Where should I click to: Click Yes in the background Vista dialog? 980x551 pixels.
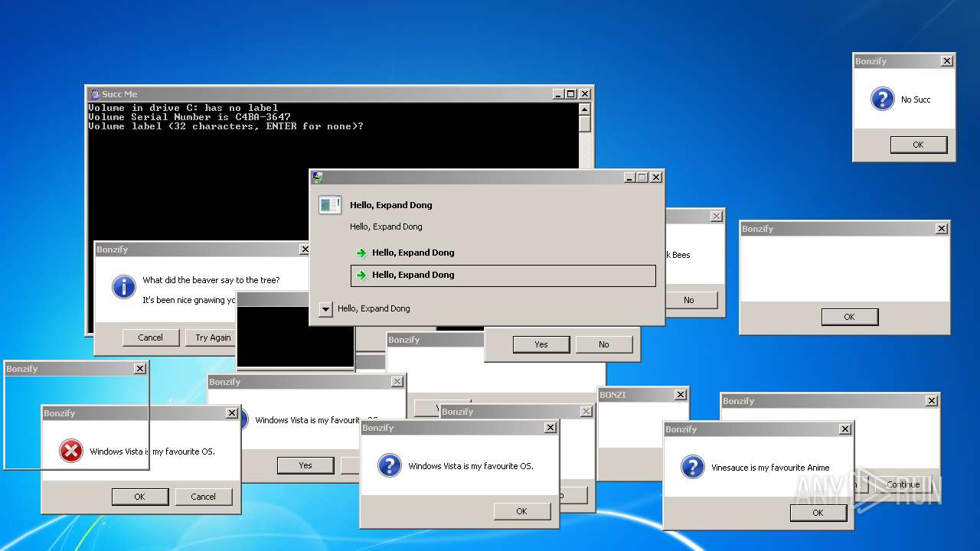[x=305, y=465]
